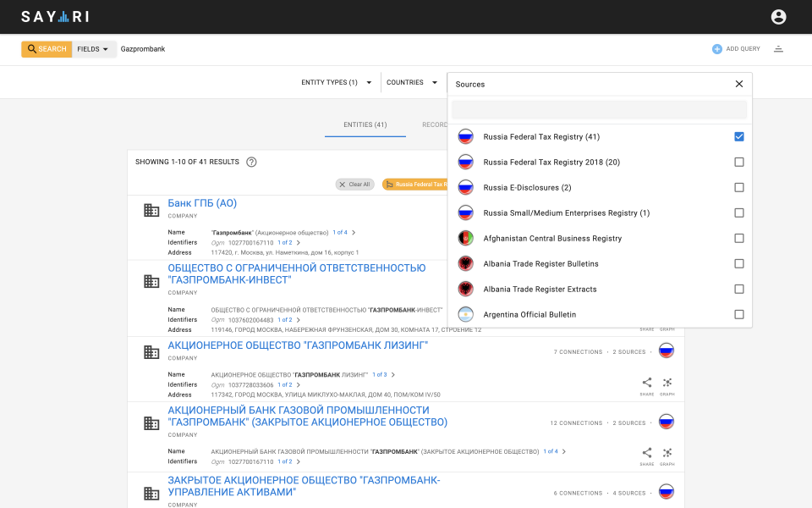Check Russia E-Disclosures (2) source
812x508 pixels.
(x=739, y=187)
